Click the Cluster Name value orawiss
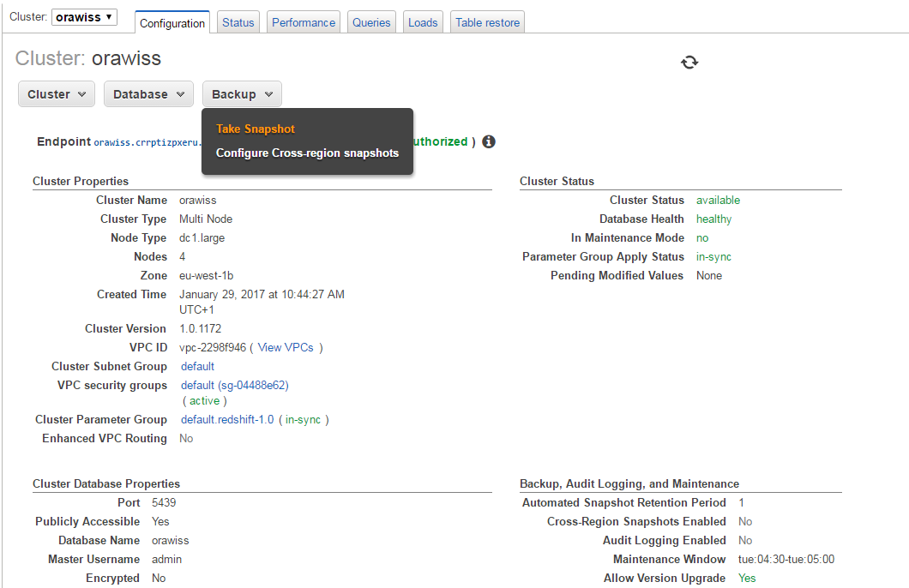The height and width of the screenshot is (588, 909). tap(198, 200)
